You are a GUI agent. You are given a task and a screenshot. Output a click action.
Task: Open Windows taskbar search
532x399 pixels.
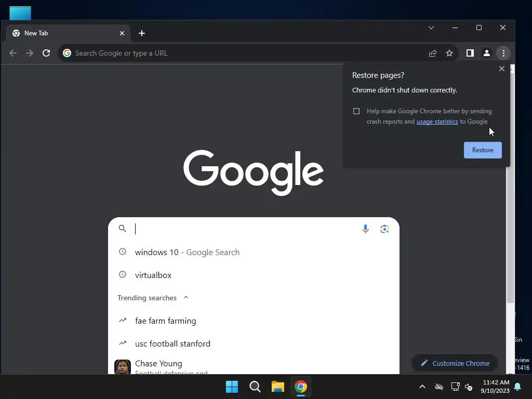tap(255, 387)
